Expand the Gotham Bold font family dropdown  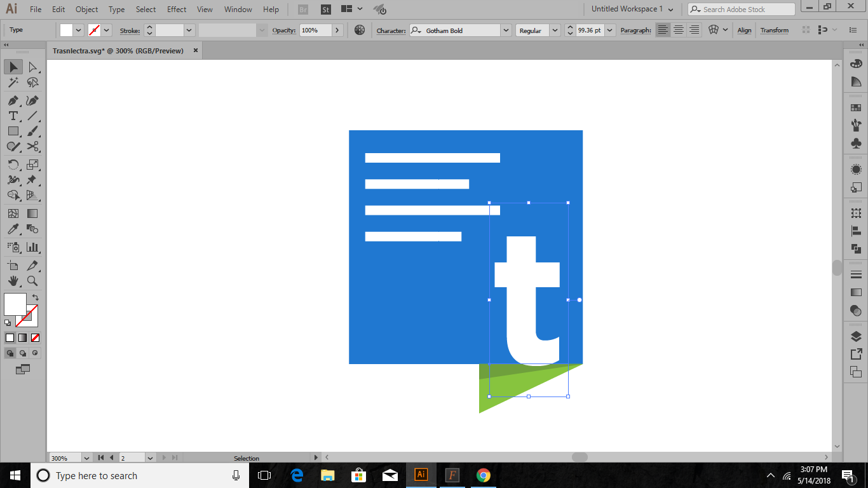(x=506, y=30)
